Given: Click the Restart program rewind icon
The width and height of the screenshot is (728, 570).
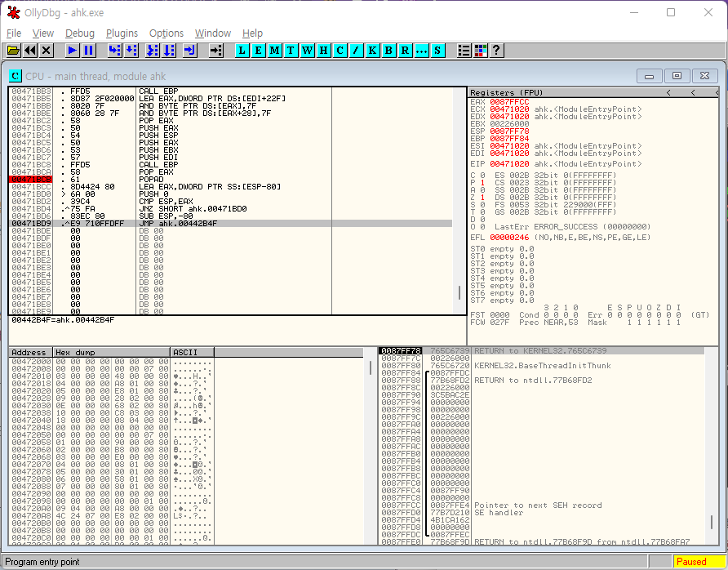Looking at the screenshot, I should (30, 50).
